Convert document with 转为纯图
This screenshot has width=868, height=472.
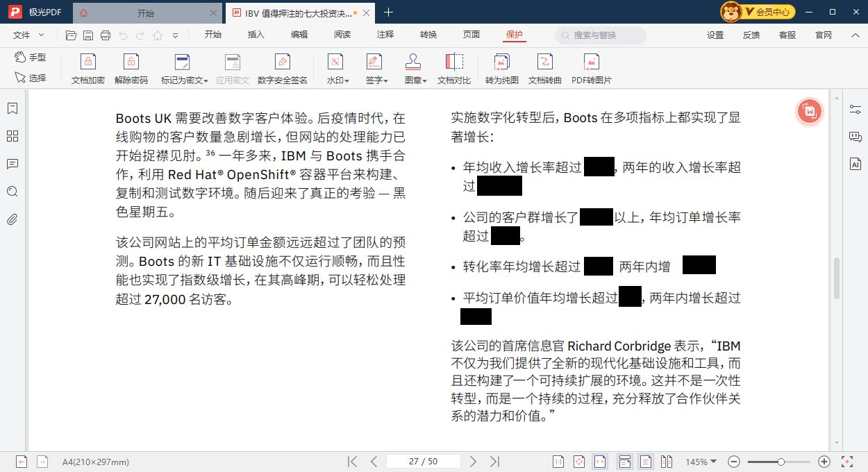pyautogui.click(x=502, y=69)
